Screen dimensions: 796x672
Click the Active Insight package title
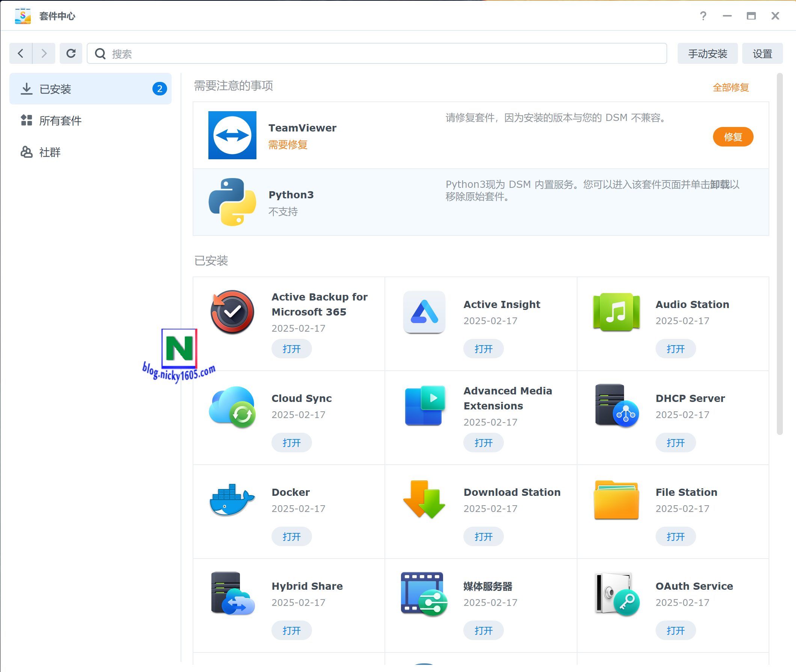coord(502,304)
